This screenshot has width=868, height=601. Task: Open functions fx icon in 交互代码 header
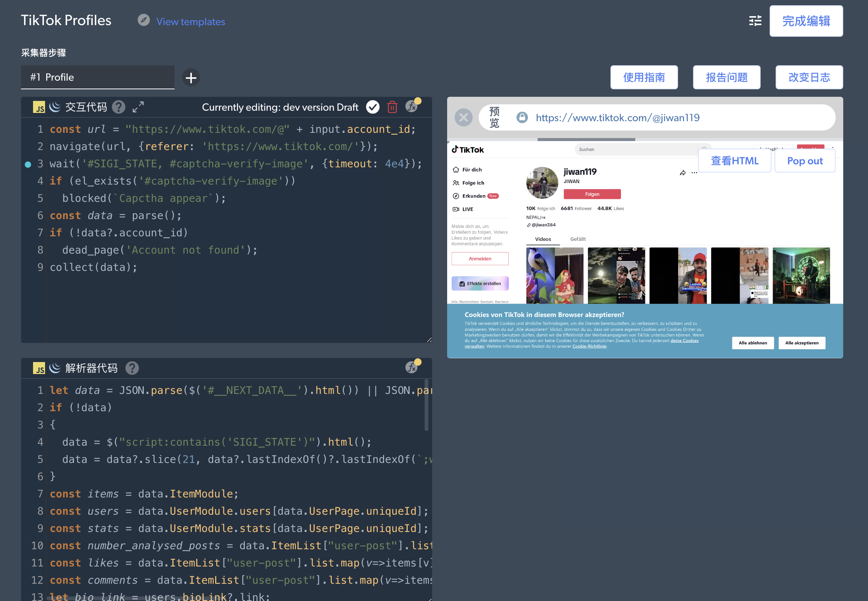point(412,107)
